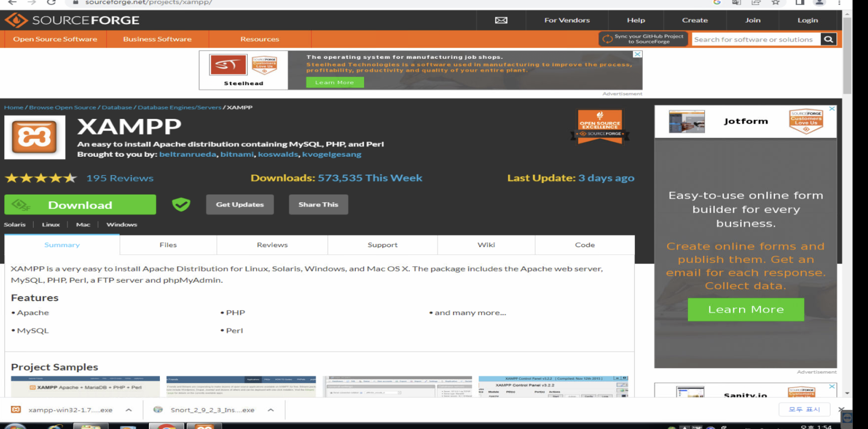Close the Jotform sidebar ad
Image resolution: width=868 pixels, height=429 pixels.
click(832, 109)
